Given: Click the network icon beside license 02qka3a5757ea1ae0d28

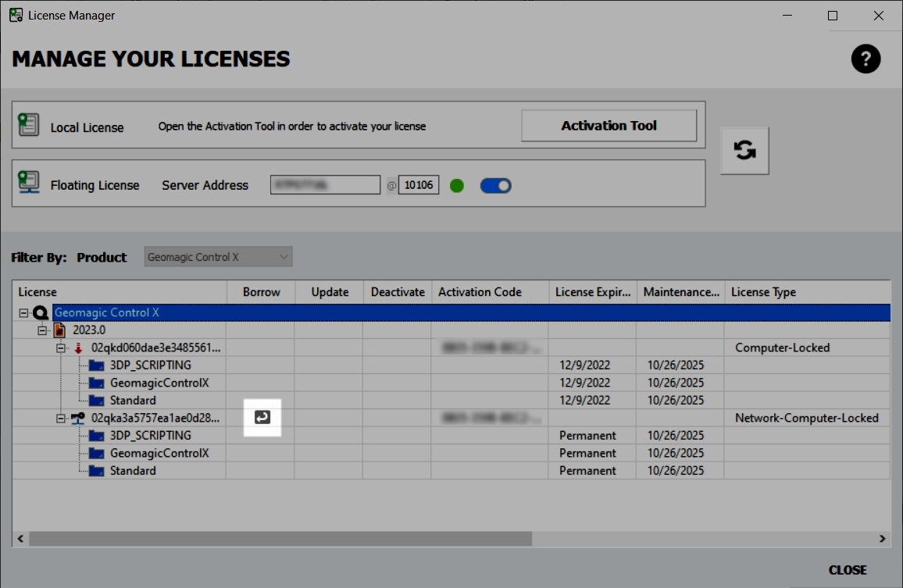Looking at the screenshot, I should click(x=77, y=417).
